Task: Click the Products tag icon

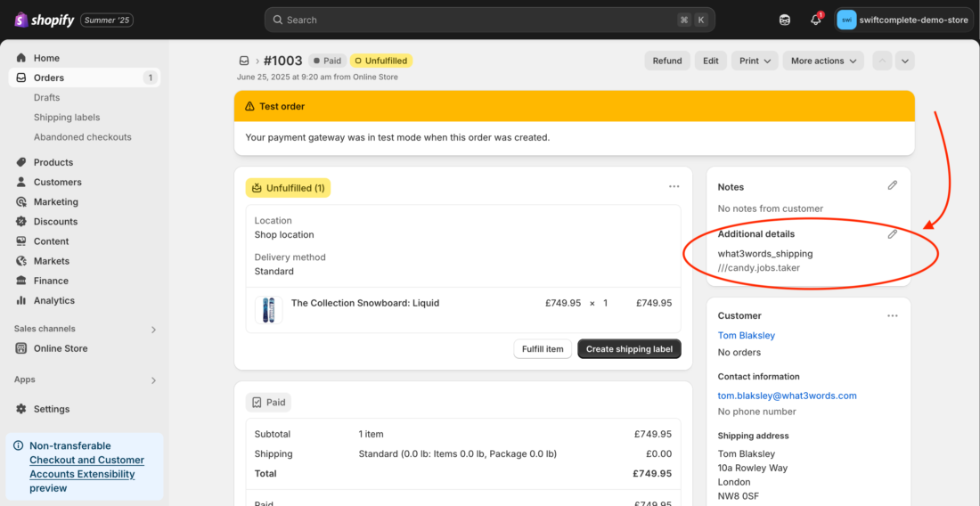Action: tap(21, 162)
